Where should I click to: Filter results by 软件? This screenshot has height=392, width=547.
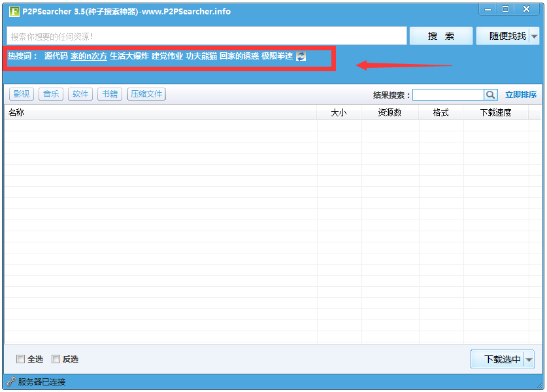coord(80,94)
